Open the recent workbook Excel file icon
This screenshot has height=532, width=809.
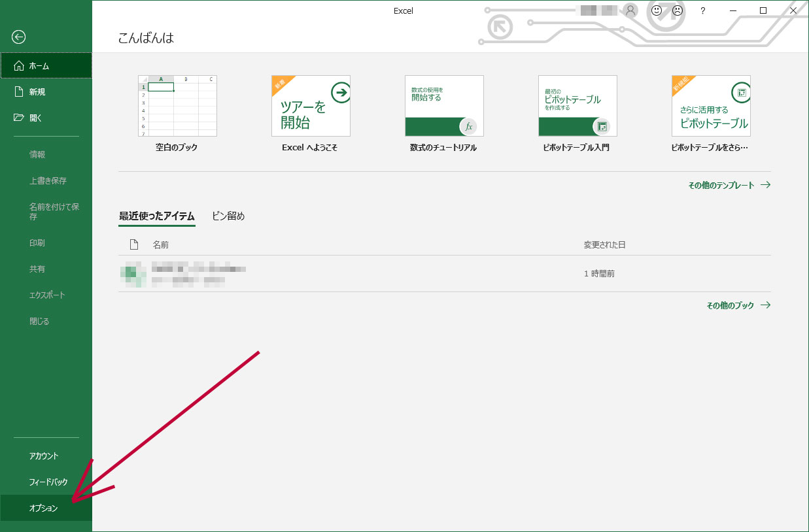pyautogui.click(x=133, y=274)
